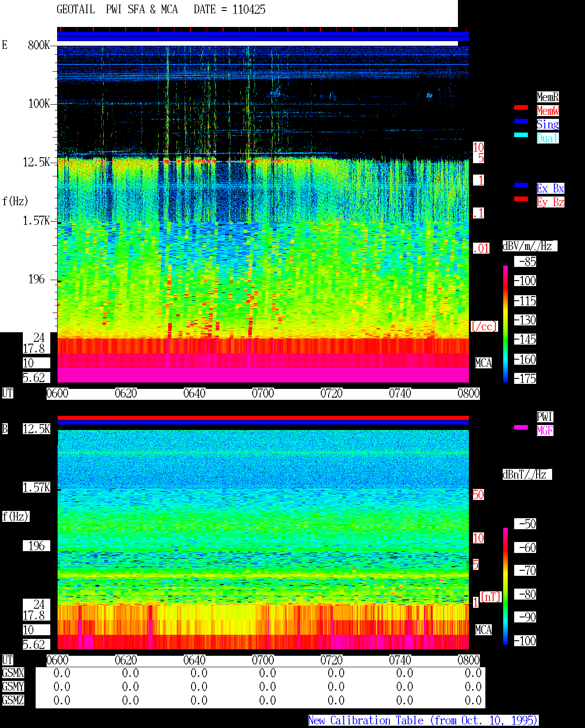Click the blue Sing legend swatch
Viewport: 585px width, 728px height.
pos(521,121)
